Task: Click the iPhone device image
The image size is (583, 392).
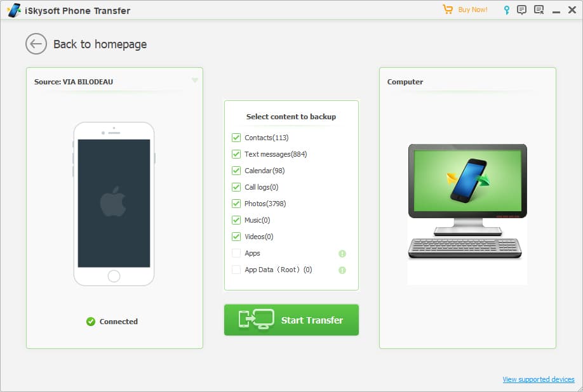Action: click(114, 204)
